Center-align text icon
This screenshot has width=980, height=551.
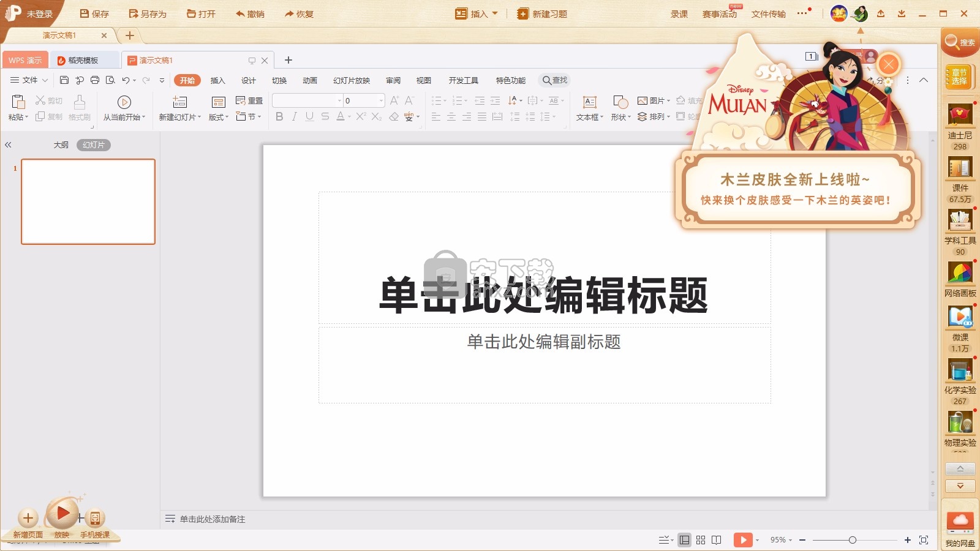coord(451,116)
